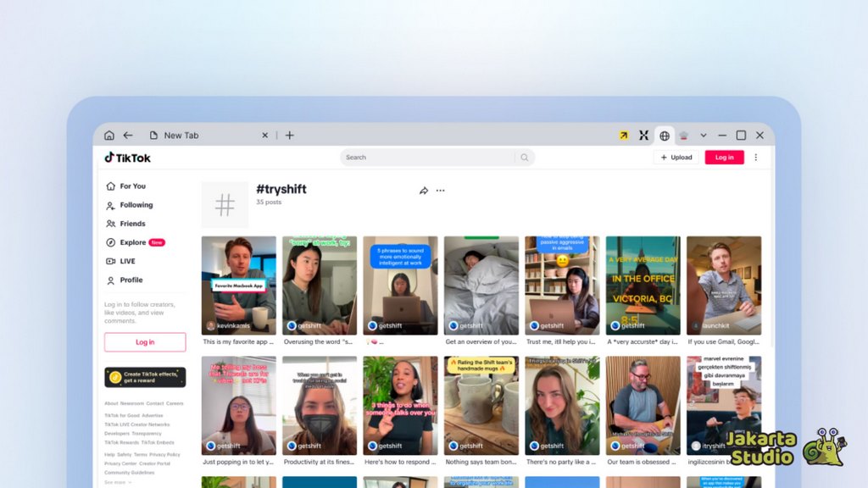
Task: Click the search magnifier icon
Action: pos(524,157)
